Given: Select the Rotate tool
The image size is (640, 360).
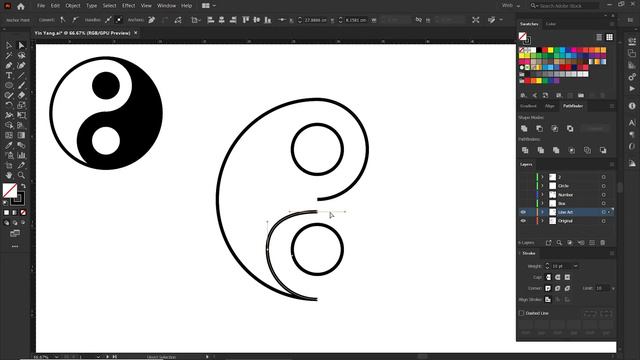Looking at the screenshot, I should coord(9,105).
